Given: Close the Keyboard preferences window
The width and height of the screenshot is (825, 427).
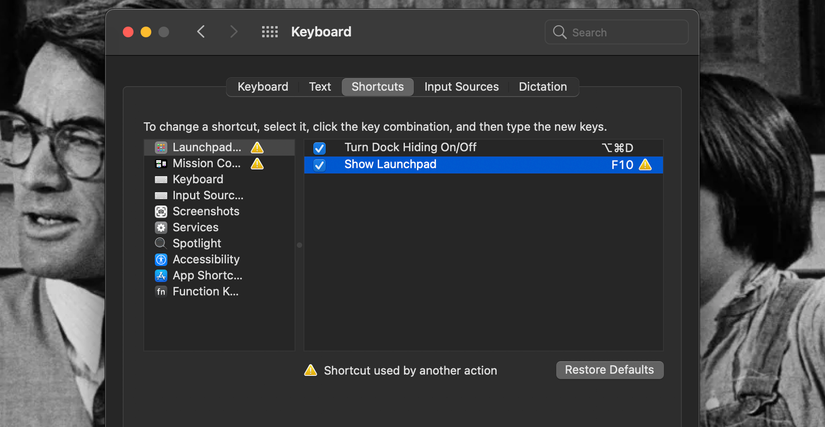Looking at the screenshot, I should (128, 32).
